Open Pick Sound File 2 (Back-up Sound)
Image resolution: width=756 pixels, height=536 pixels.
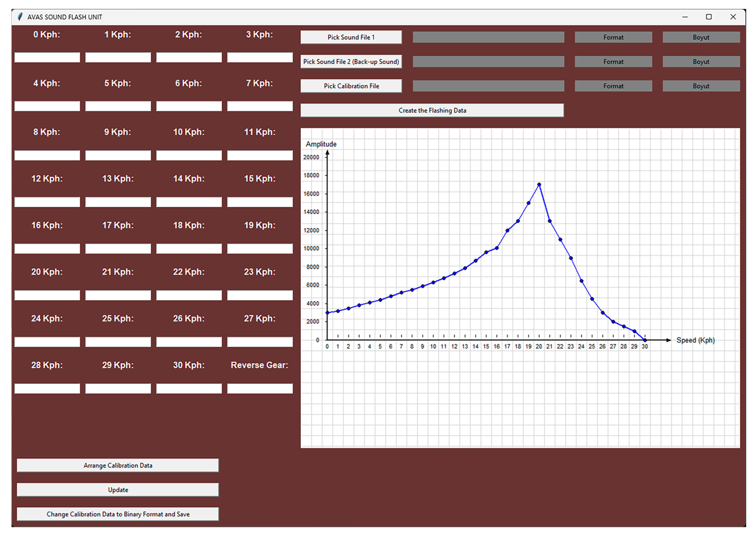351,62
